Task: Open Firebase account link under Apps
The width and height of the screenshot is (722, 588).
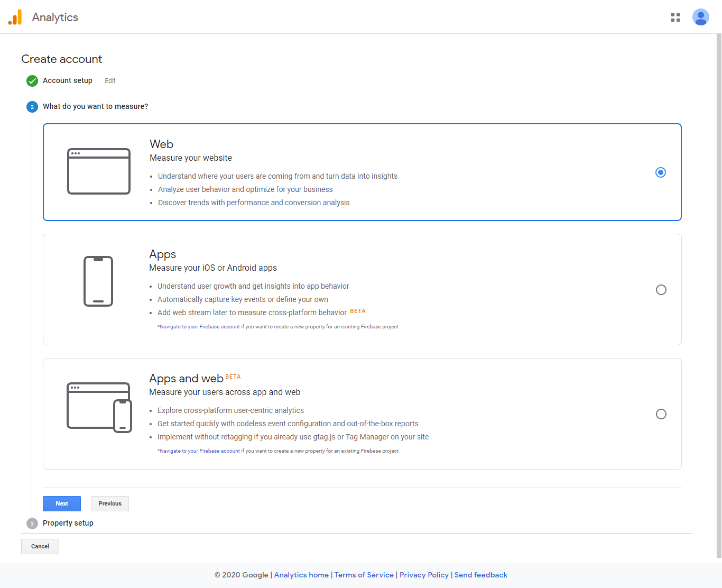Action: [199, 327]
